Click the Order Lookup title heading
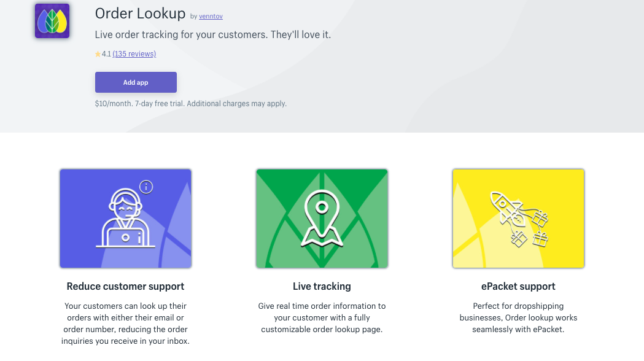644x361 pixels. [140, 14]
